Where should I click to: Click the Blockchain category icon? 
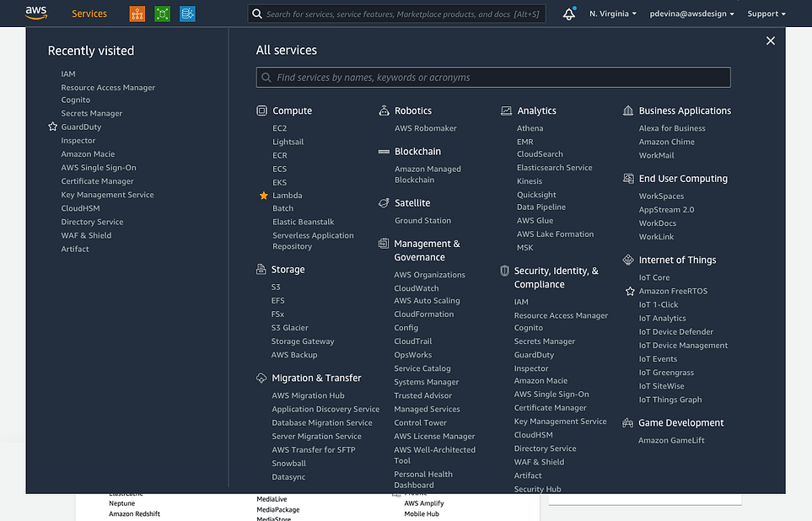384,152
